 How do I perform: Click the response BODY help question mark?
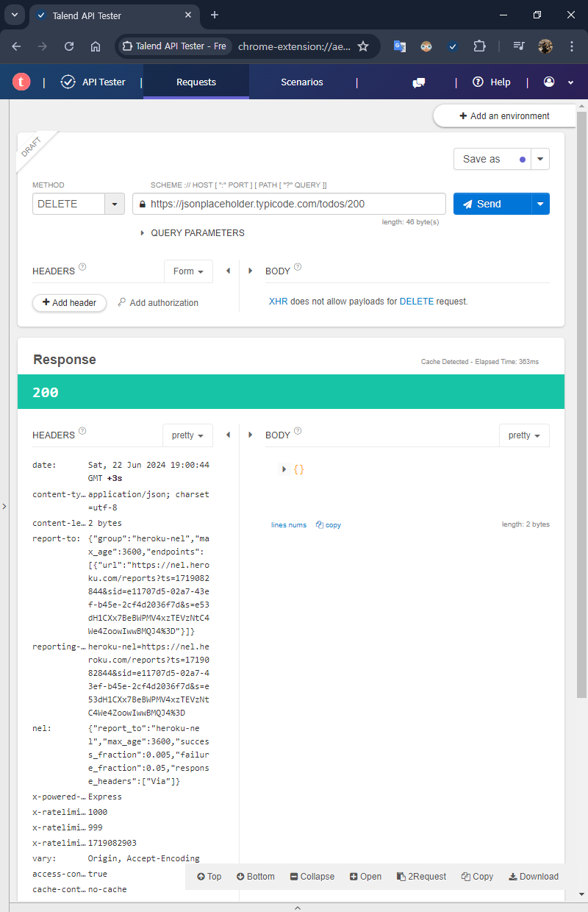tap(298, 431)
